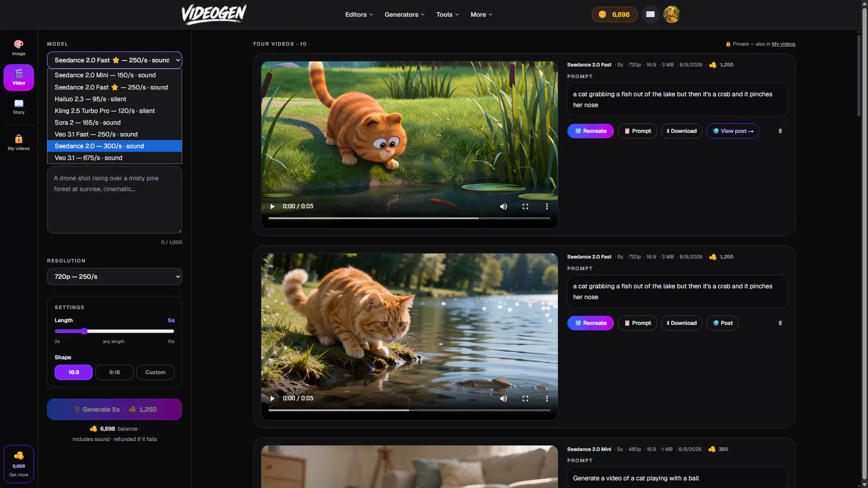This screenshot has width=868, height=488.
Task: Open the Generators menu
Action: tap(404, 14)
